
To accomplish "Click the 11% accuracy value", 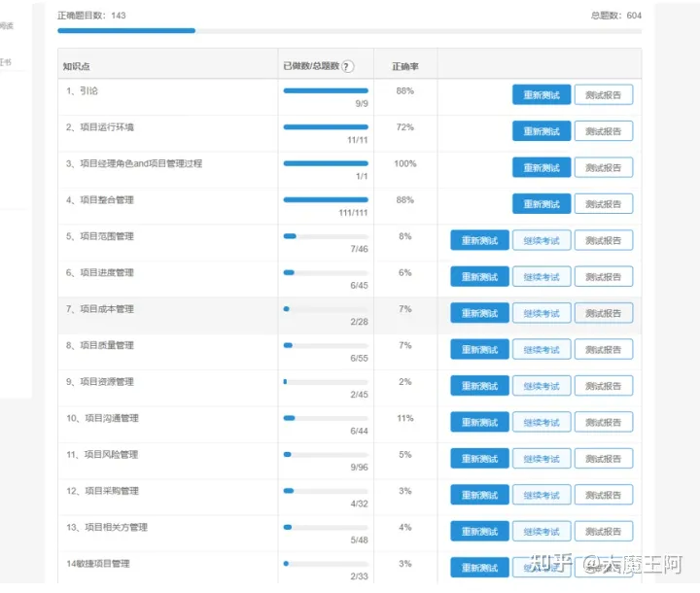I will (404, 418).
